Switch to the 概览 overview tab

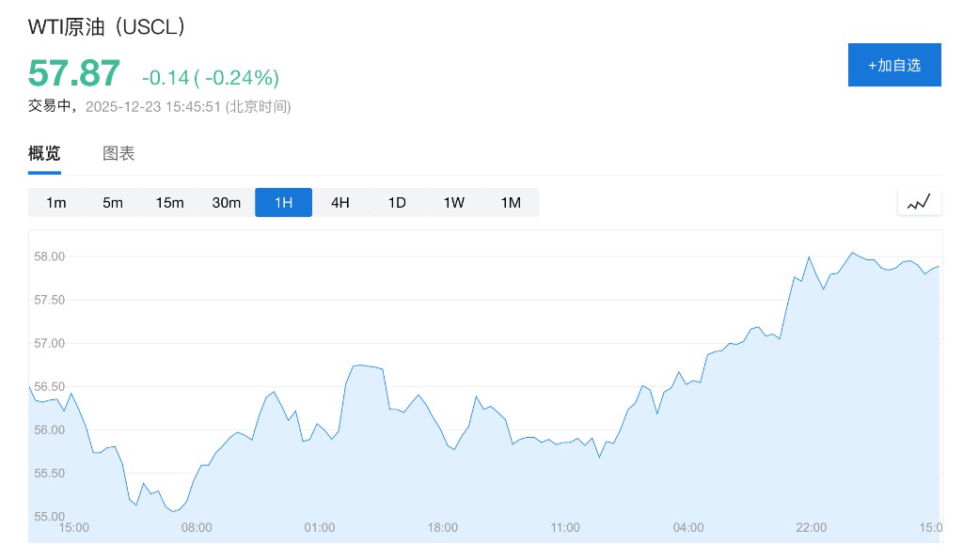click(x=44, y=154)
